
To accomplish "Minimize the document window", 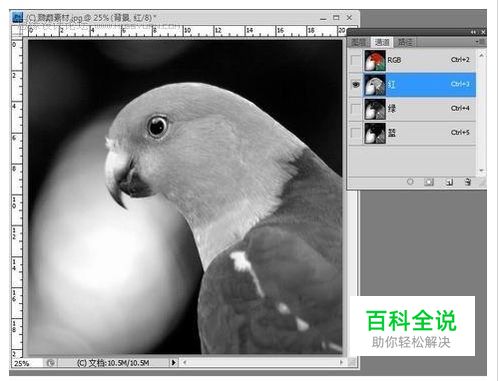I will 323,18.
